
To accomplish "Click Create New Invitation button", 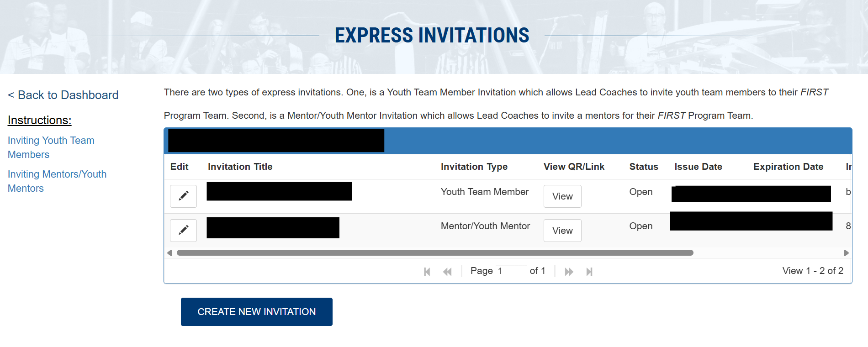I will coord(257,312).
